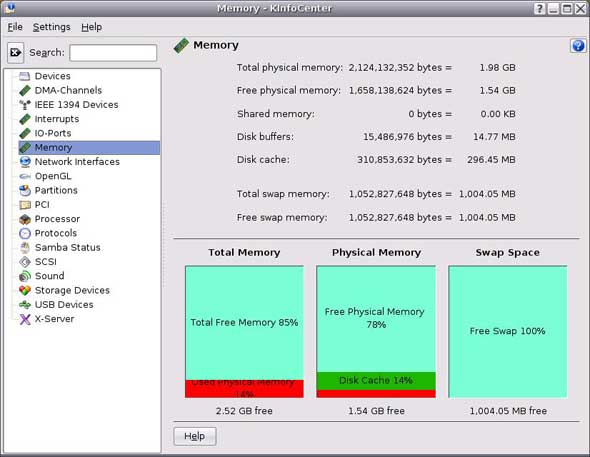Select PCI entry
The height and width of the screenshot is (457, 590).
[42, 205]
